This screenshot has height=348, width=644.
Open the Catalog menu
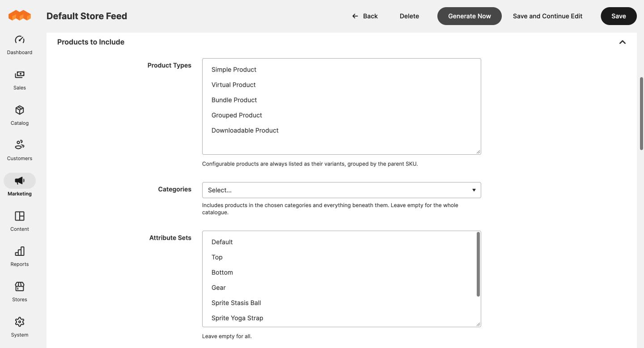(20, 116)
